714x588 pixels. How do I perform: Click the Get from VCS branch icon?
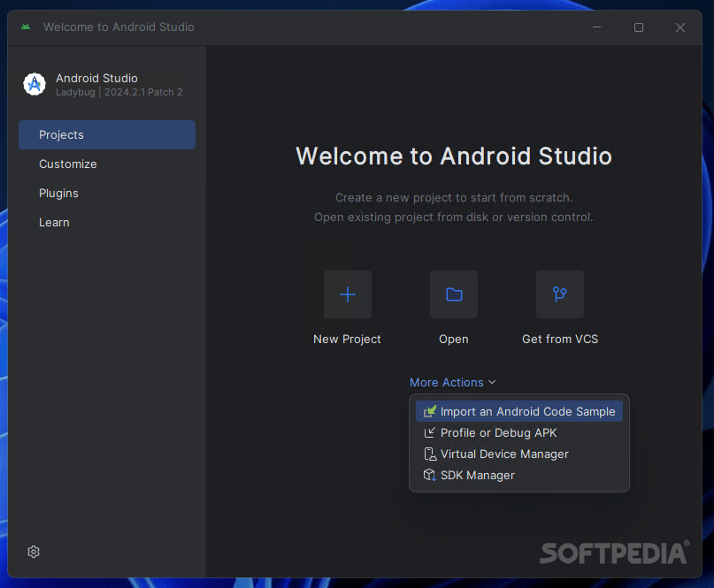559,294
